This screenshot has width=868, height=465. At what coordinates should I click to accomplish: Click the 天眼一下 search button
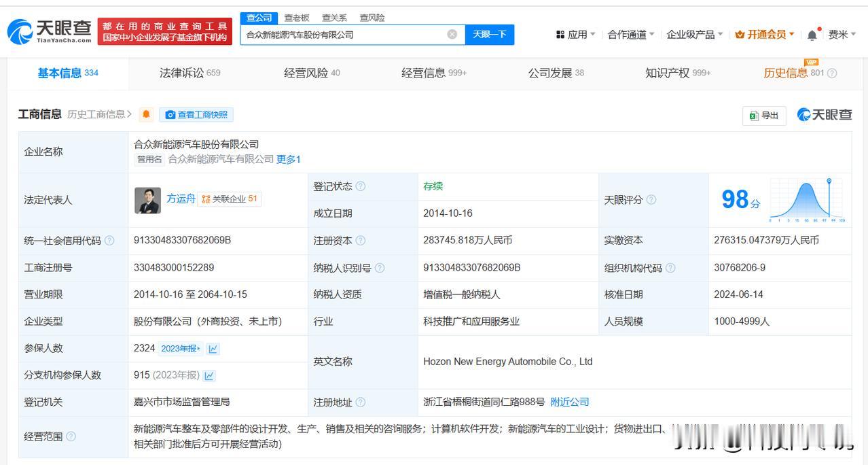tap(490, 34)
